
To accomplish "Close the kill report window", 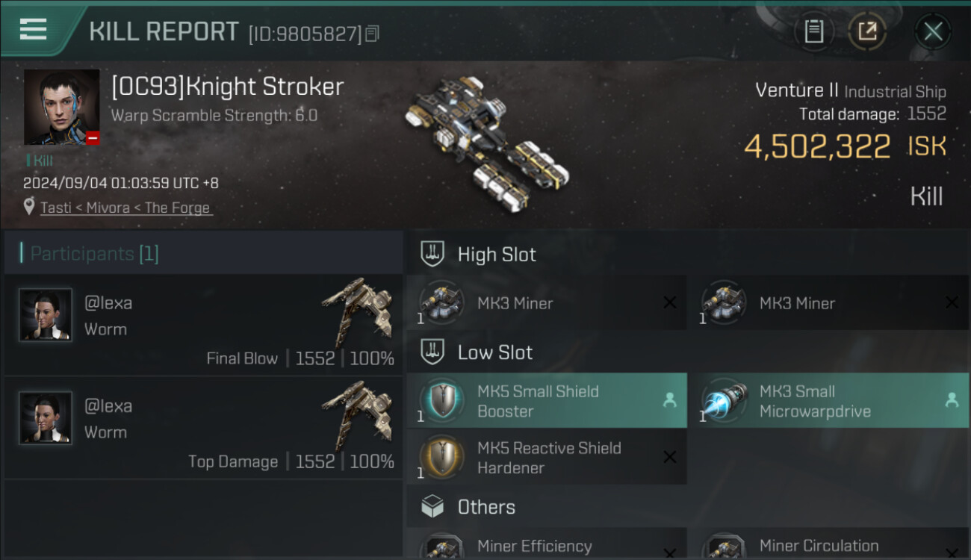I will pos(933,31).
